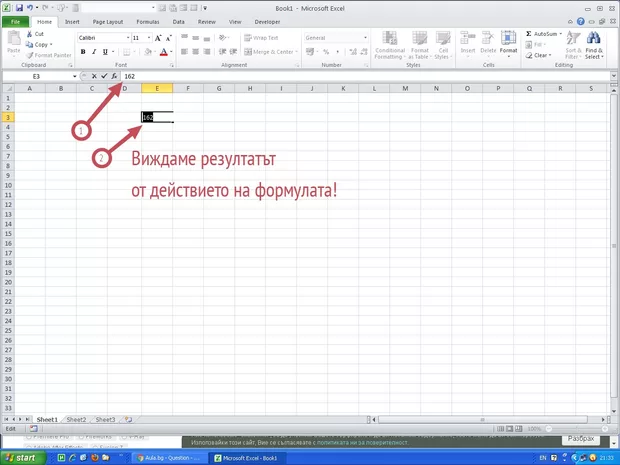Image resolution: width=620 pixels, height=465 pixels.
Task: Click the Format cells button
Action: point(508,44)
